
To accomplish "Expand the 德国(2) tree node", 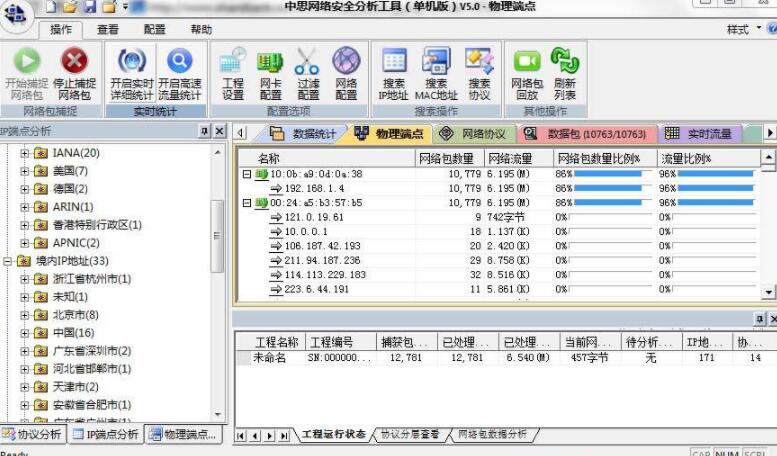I will 24,189.
